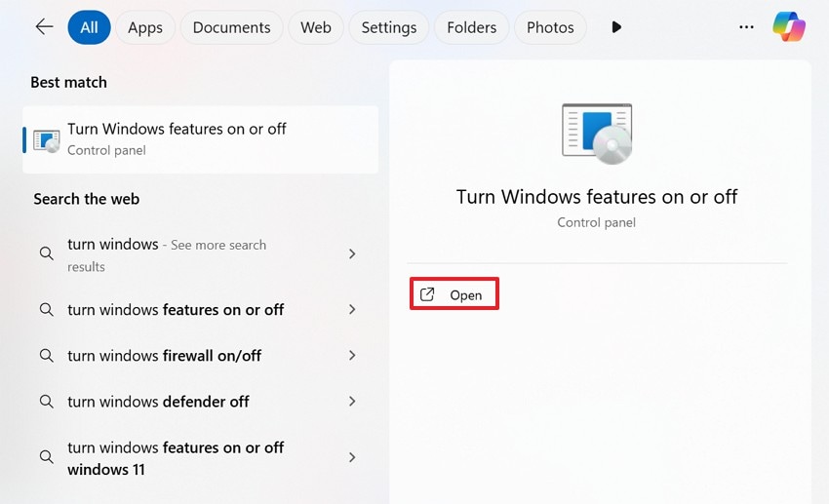
Task: Click the Windows features icon in best match
Action: (x=47, y=140)
